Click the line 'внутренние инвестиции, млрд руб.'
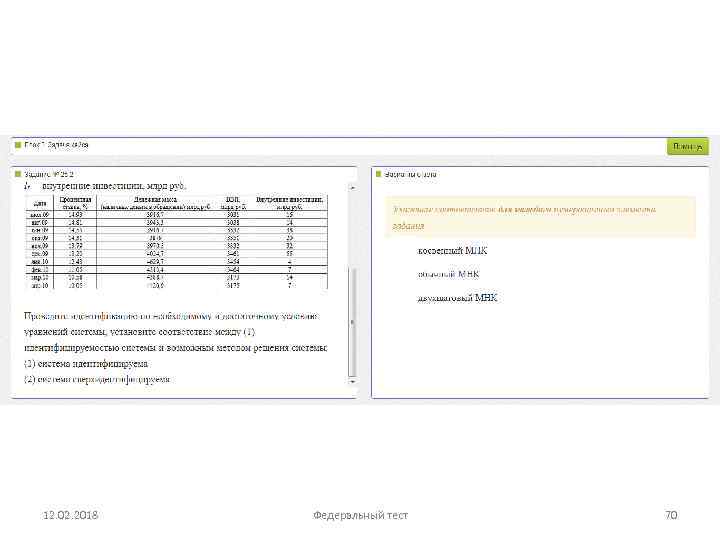 [x=114, y=186]
